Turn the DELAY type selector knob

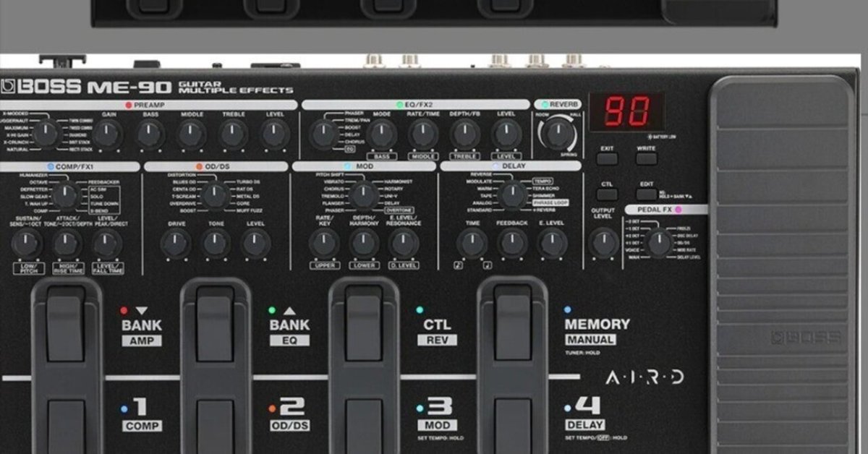(513, 195)
